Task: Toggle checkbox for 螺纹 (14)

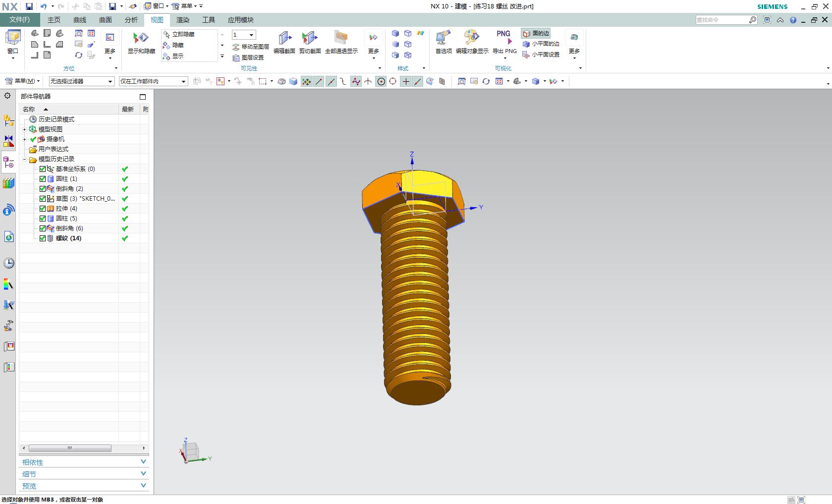Action: click(43, 238)
